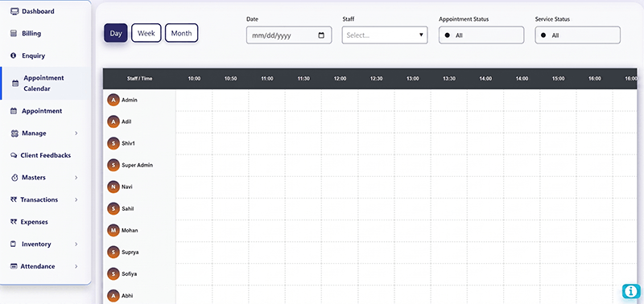Image resolution: width=644 pixels, height=304 pixels.
Task: Click Suprya's avatar circle
Action: [x=114, y=252]
